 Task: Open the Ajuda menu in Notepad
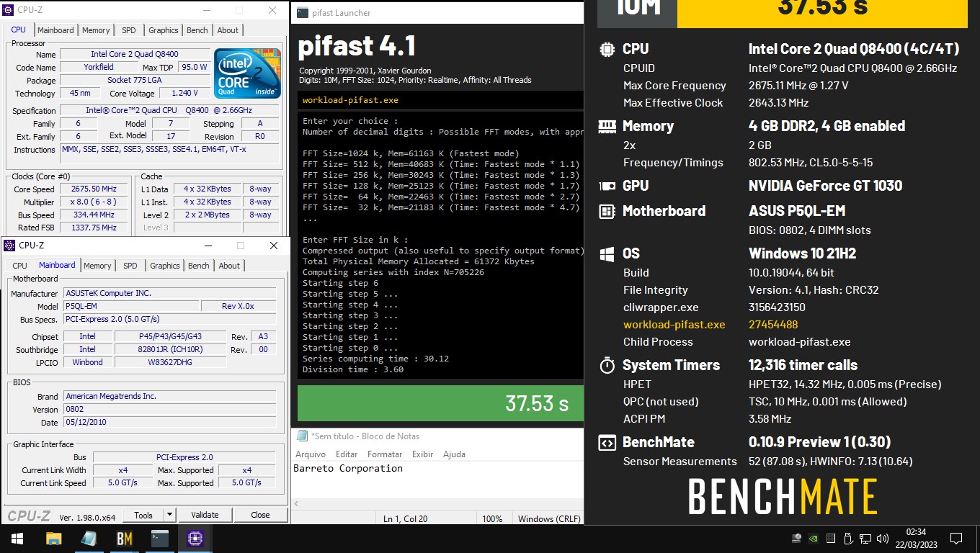[x=454, y=454]
